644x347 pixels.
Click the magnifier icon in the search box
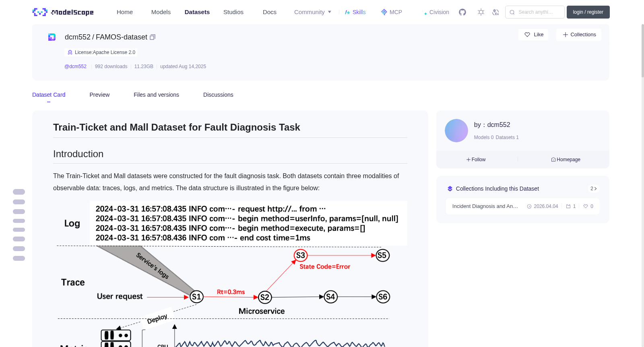(512, 12)
